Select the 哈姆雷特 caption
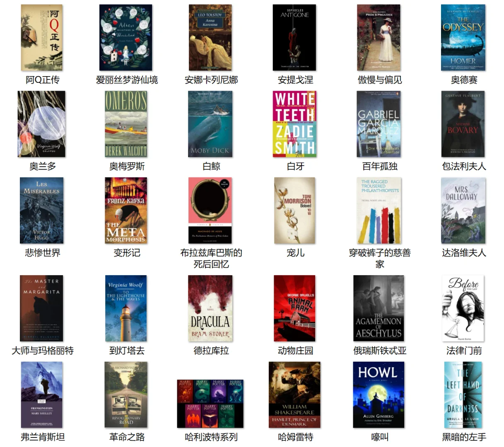 295,437
